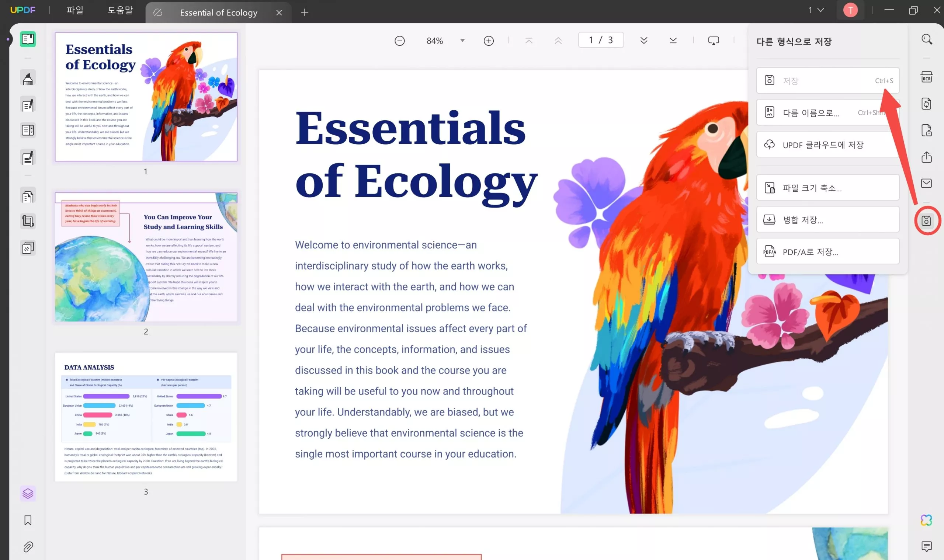Jump to the first page
This screenshot has width=944, height=560.
coord(529,41)
